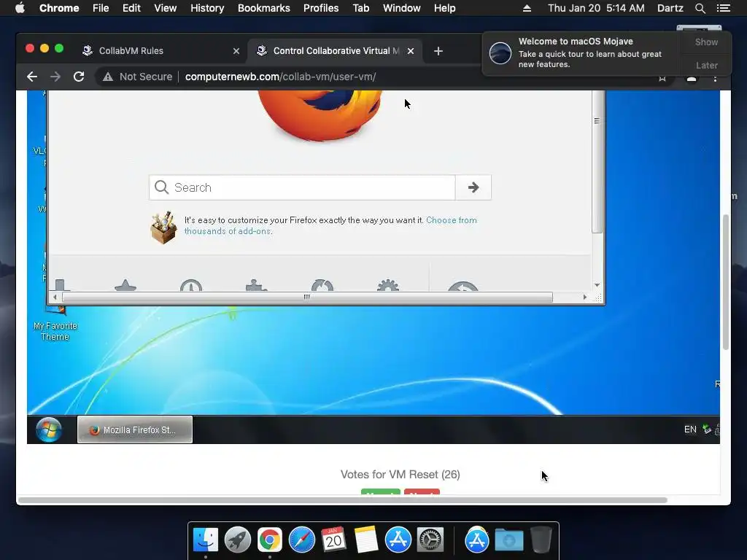
Task: Close the CollabVM Rules tab
Action: 236,51
